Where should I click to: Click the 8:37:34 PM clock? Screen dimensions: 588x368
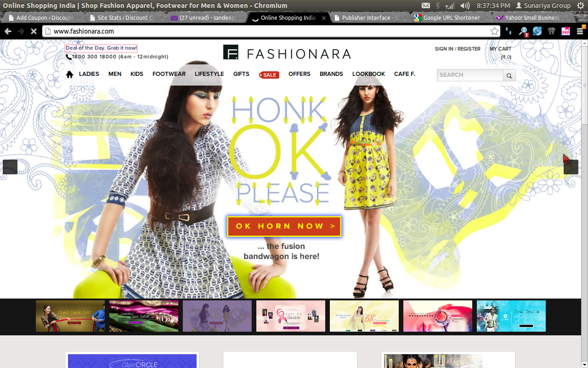click(493, 6)
